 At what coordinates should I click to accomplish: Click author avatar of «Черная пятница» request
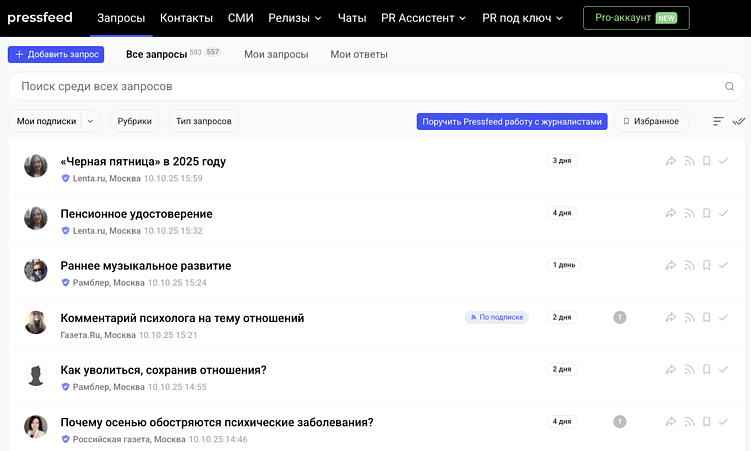click(36, 166)
